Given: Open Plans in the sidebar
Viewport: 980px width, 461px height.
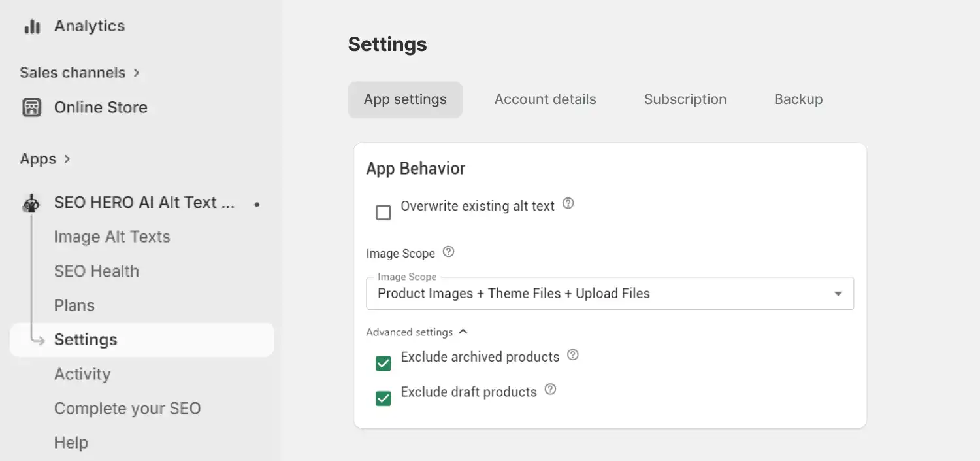Looking at the screenshot, I should [x=74, y=305].
